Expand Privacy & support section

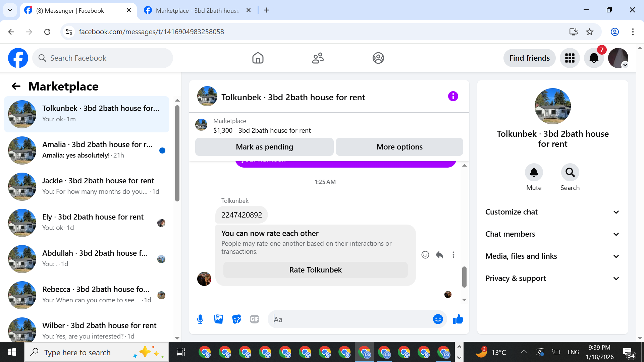coord(552,278)
